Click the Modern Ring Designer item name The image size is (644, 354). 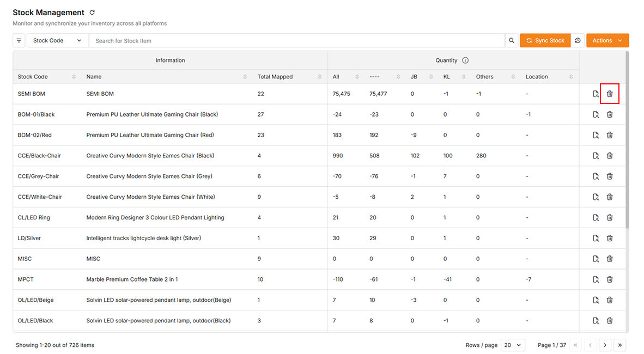tap(155, 217)
